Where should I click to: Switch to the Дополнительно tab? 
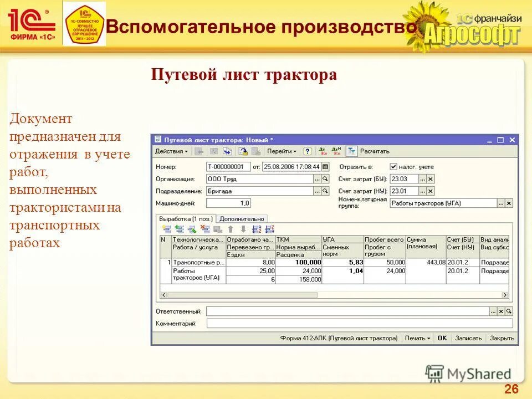(241, 219)
